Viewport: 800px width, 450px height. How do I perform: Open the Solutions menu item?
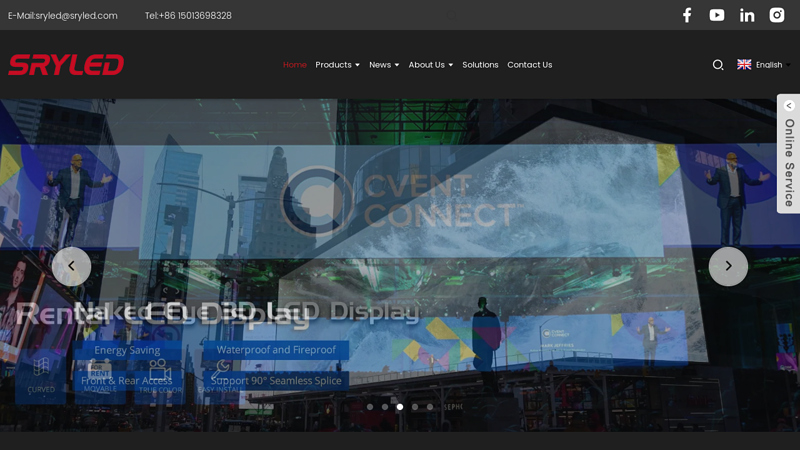(x=480, y=65)
